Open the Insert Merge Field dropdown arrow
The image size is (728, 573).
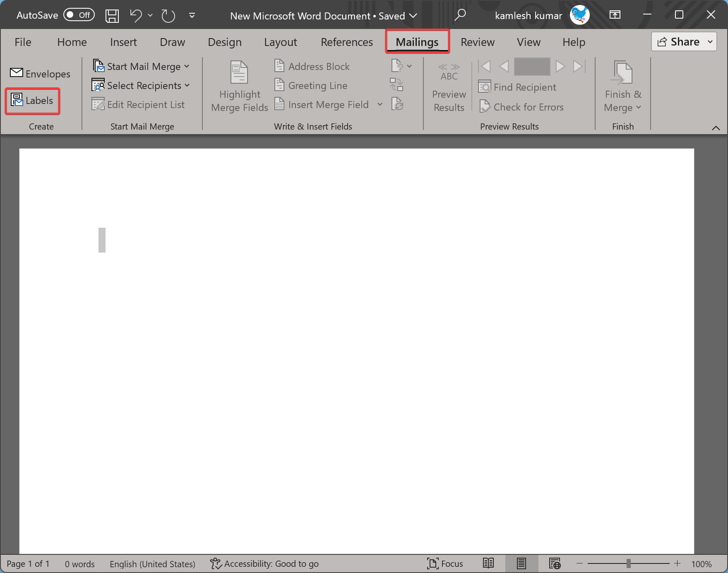pos(380,105)
